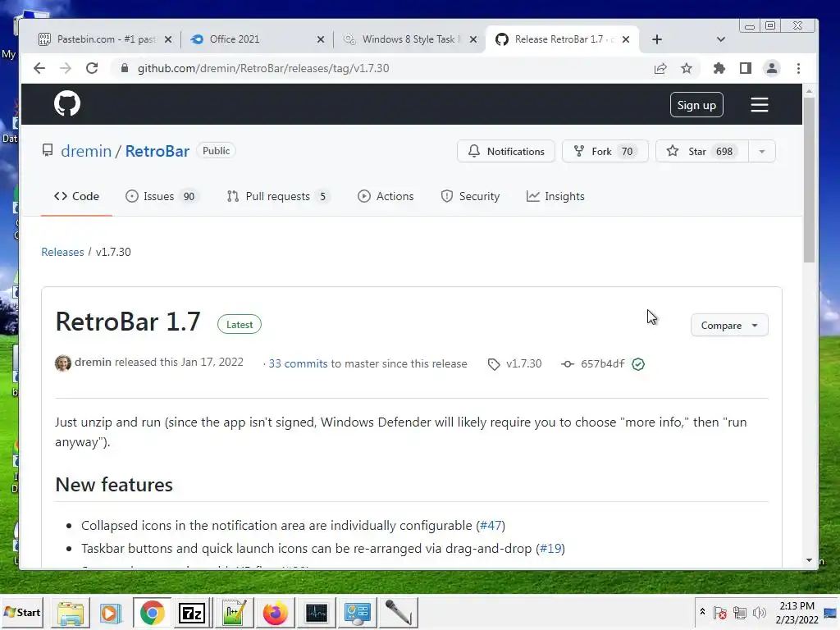Open the control panel taskbar icon

click(358, 613)
